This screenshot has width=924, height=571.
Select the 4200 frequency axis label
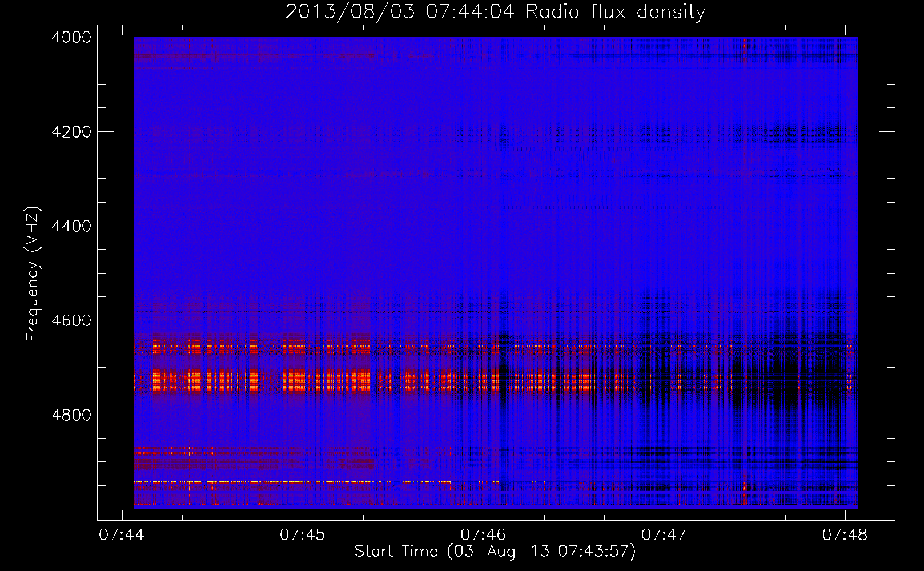point(71,132)
